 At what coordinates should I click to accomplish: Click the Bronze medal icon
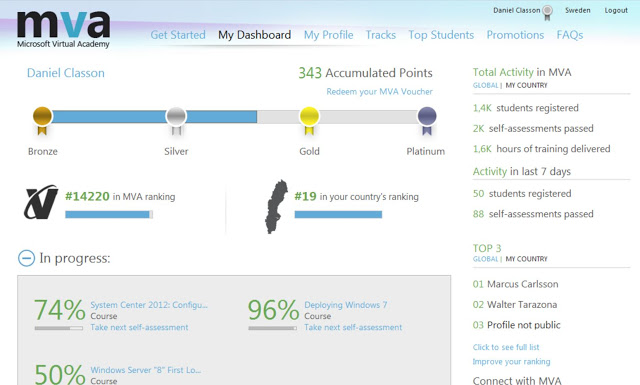42,120
